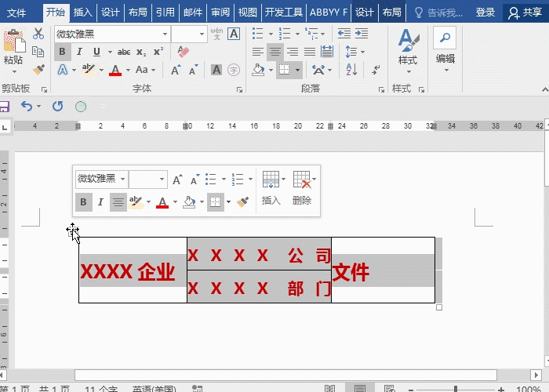Viewport: 549px width, 392px height.
Task: Toggle Underline in ribbon
Action: click(x=97, y=52)
